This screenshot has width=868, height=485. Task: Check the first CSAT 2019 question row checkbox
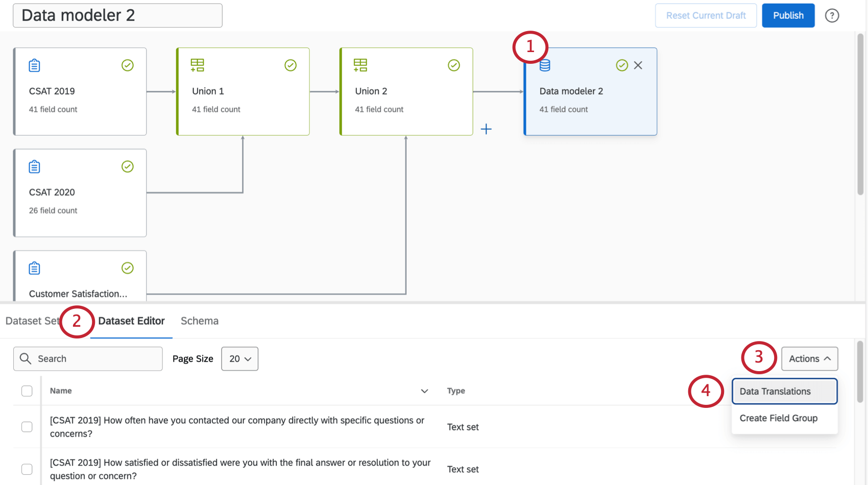[x=27, y=426]
